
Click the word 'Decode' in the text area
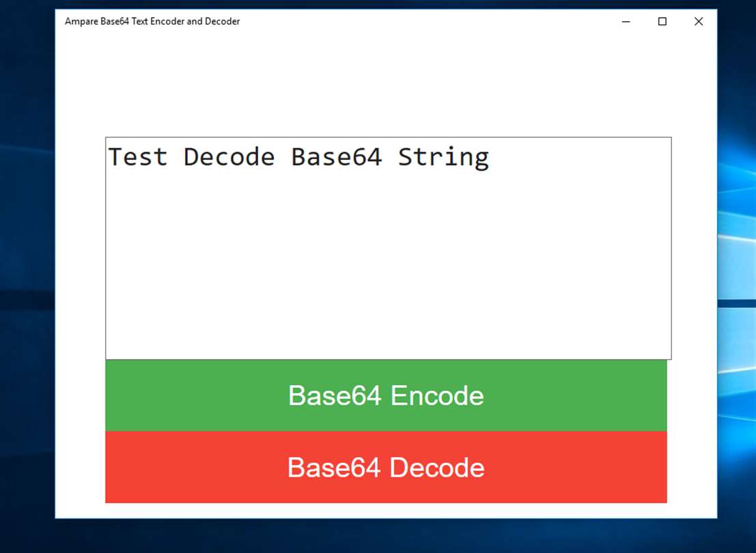tap(229, 157)
